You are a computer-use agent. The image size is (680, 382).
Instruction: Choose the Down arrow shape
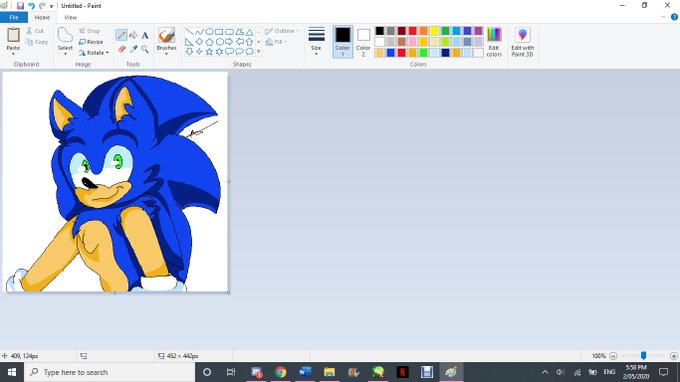[190, 52]
